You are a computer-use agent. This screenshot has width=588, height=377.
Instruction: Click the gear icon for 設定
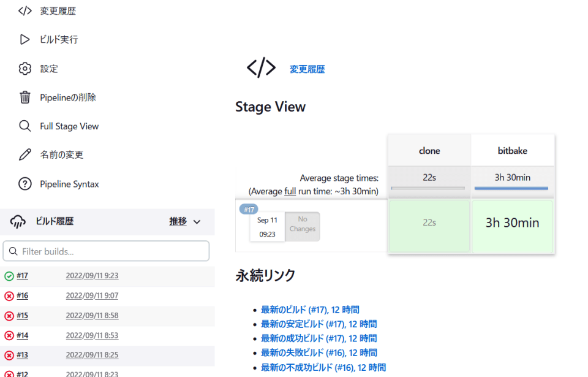point(24,69)
